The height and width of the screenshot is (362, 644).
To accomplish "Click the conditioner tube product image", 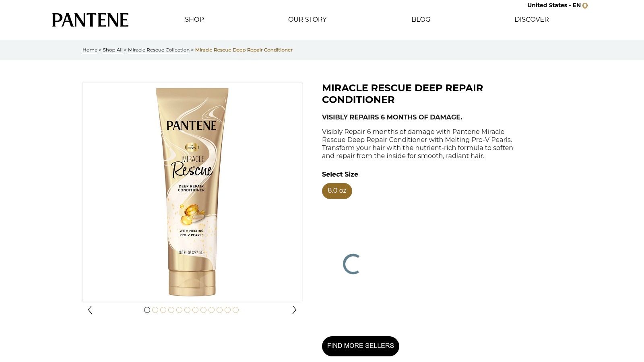I will click(192, 192).
